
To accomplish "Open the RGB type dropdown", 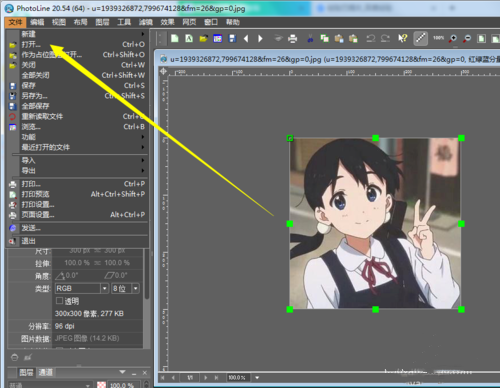I will point(82,288).
